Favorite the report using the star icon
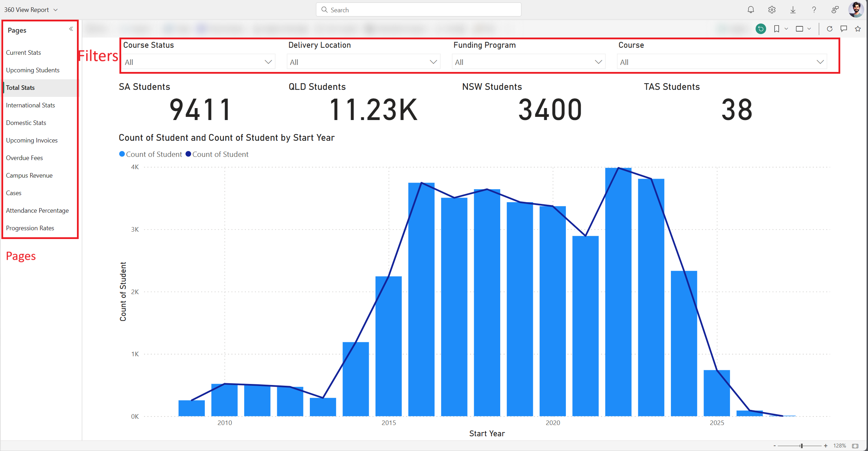Image resolution: width=868 pixels, height=451 pixels. tap(858, 29)
